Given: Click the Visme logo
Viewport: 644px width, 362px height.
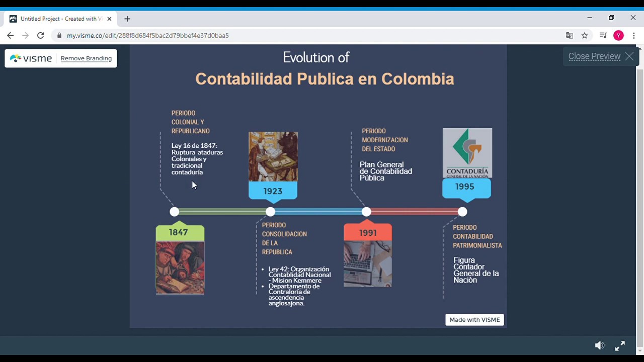Looking at the screenshot, I should click(31, 58).
